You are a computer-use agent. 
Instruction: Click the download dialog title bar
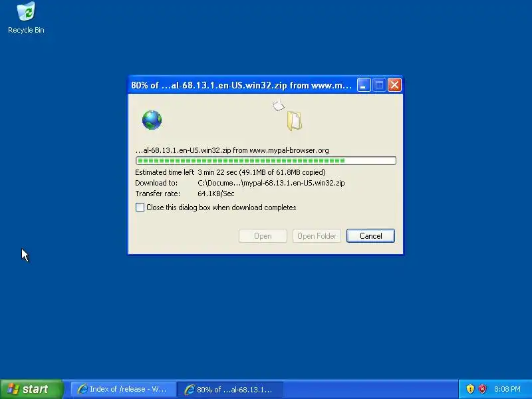[241, 85]
